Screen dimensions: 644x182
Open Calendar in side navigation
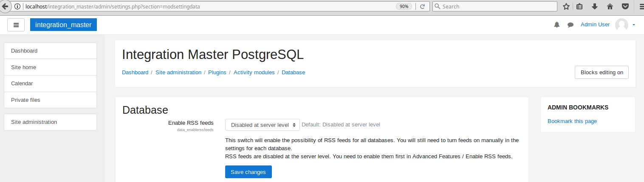tap(50, 84)
